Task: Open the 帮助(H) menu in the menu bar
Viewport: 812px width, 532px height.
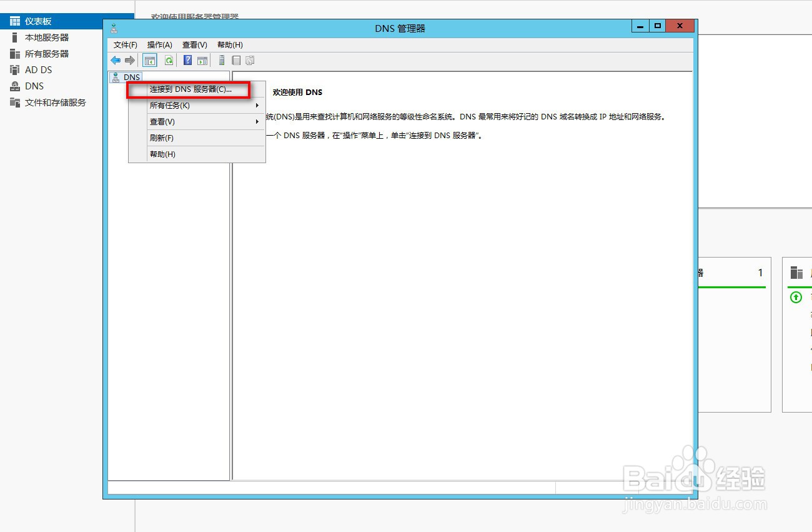Action: (x=230, y=45)
